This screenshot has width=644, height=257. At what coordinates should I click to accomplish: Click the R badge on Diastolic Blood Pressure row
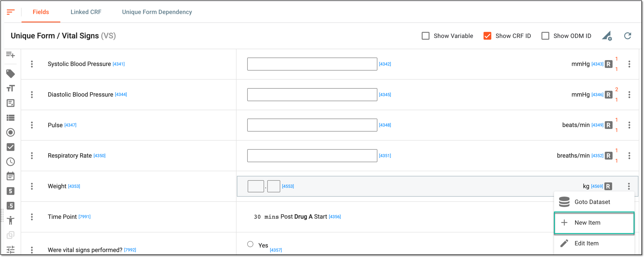pyautogui.click(x=609, y=95)
